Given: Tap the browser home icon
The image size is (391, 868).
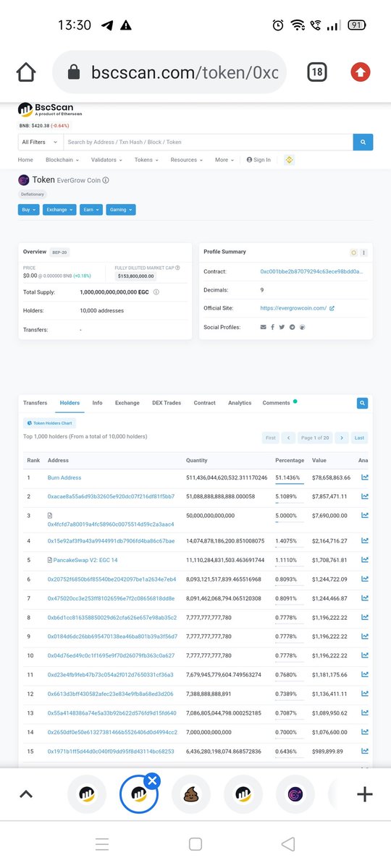Looking at the screenshot, I should coord(26,72).
